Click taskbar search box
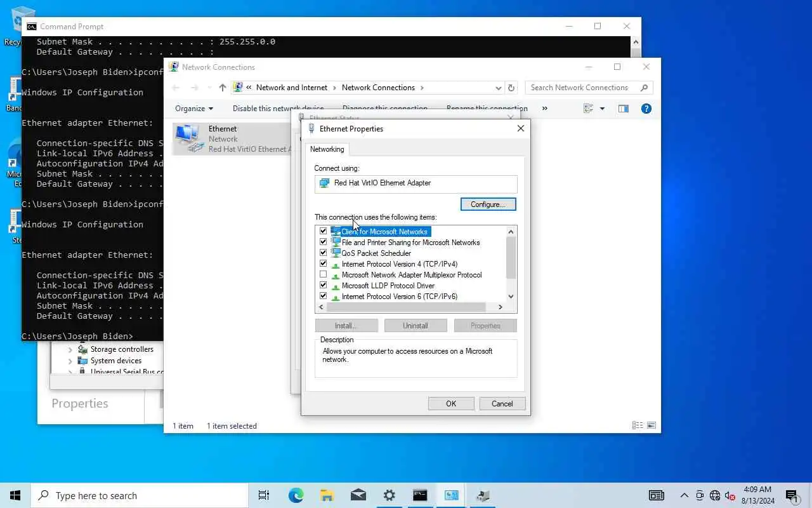812x508 pixels. 140,495
